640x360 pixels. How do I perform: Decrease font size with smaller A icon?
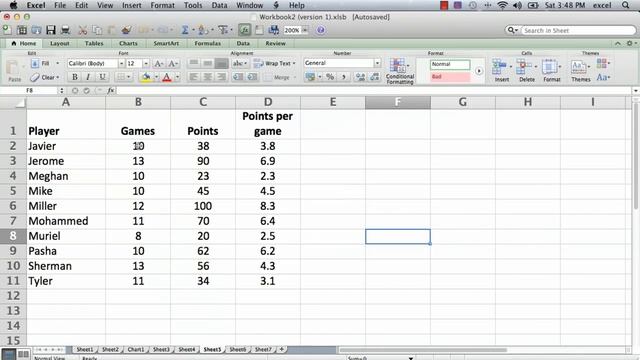(x=172, y=63)
